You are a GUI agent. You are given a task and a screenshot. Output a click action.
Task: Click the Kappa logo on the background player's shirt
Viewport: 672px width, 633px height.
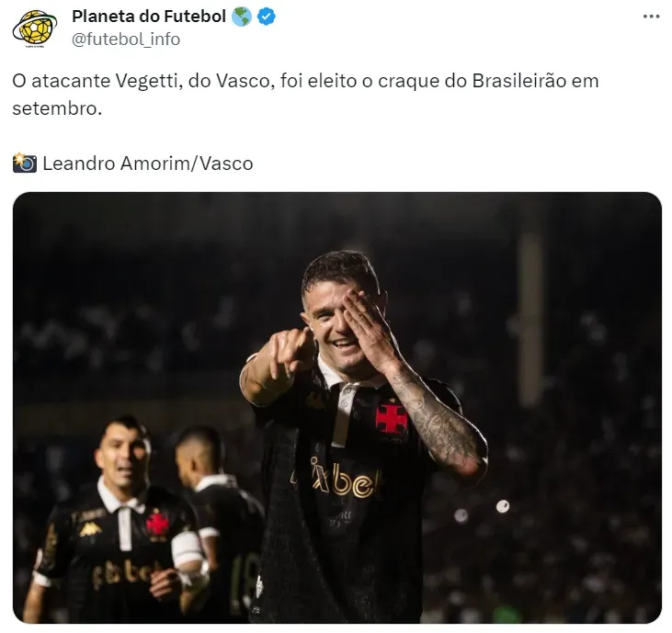pyautogui.click(x=90, y=529)
